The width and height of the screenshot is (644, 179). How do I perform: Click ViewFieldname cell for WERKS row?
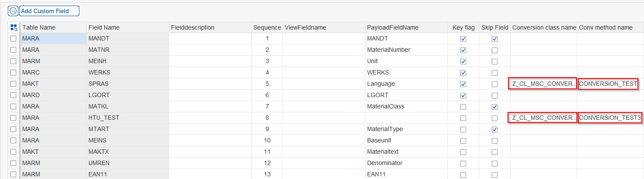(324, 73)
